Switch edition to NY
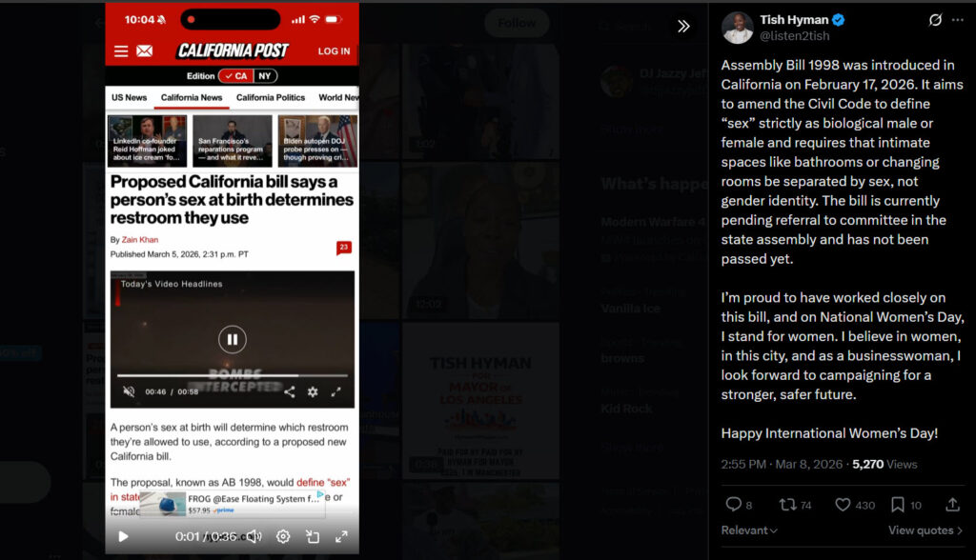 [x=265, y=76]
